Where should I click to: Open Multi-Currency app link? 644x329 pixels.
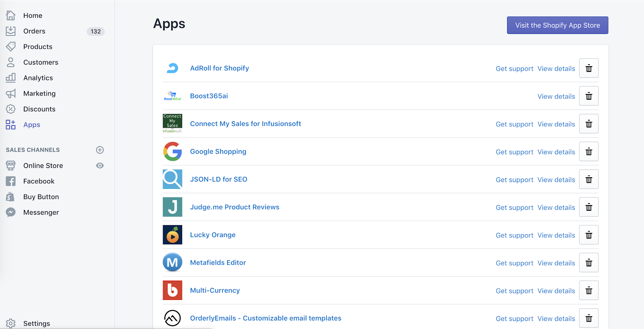tap(215, 291)
